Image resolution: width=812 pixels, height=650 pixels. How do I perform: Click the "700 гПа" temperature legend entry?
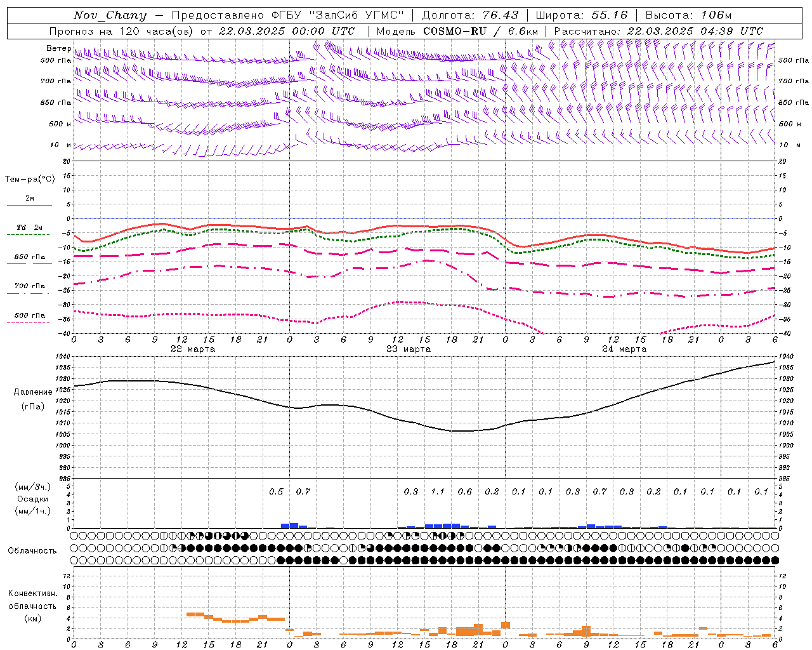pos(29,286)
